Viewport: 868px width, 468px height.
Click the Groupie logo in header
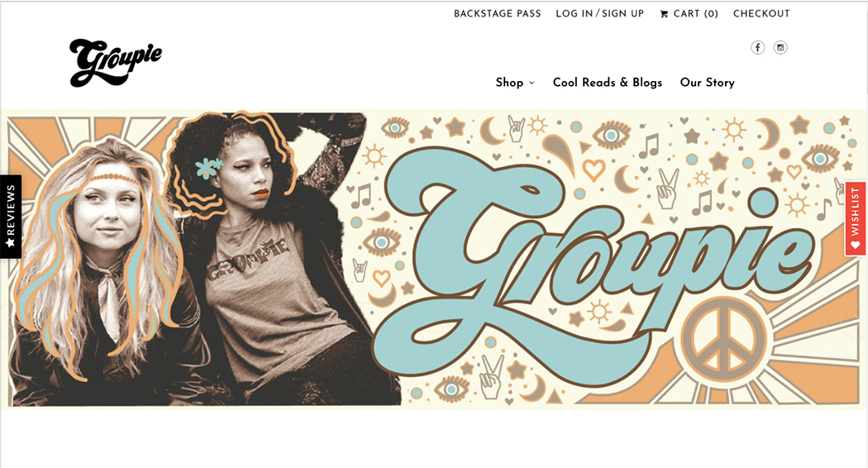(x=116, y=63)
